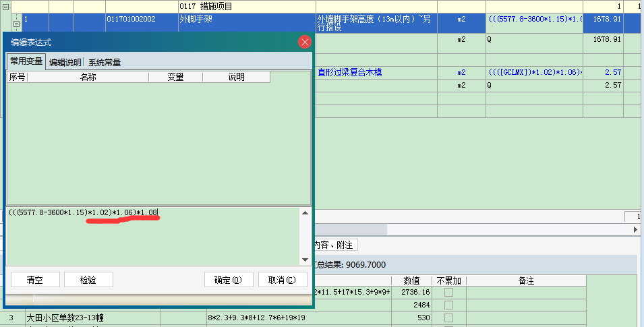Screen dimensions: 644x327
Task: Click formula 8*2.3+9.3*8+12.7*6+19*19
Action: [257, 318]
